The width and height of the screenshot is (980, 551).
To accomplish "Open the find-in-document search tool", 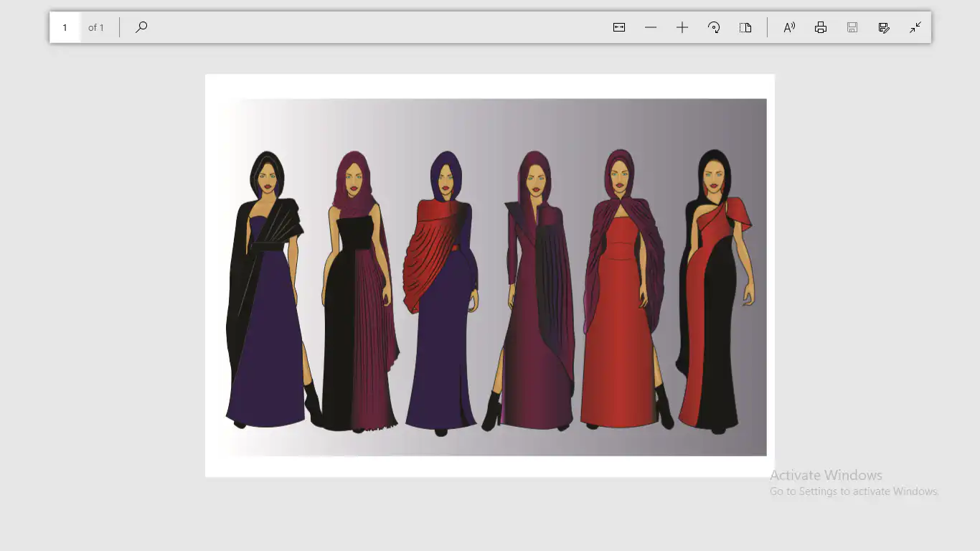I will [141, 27].
